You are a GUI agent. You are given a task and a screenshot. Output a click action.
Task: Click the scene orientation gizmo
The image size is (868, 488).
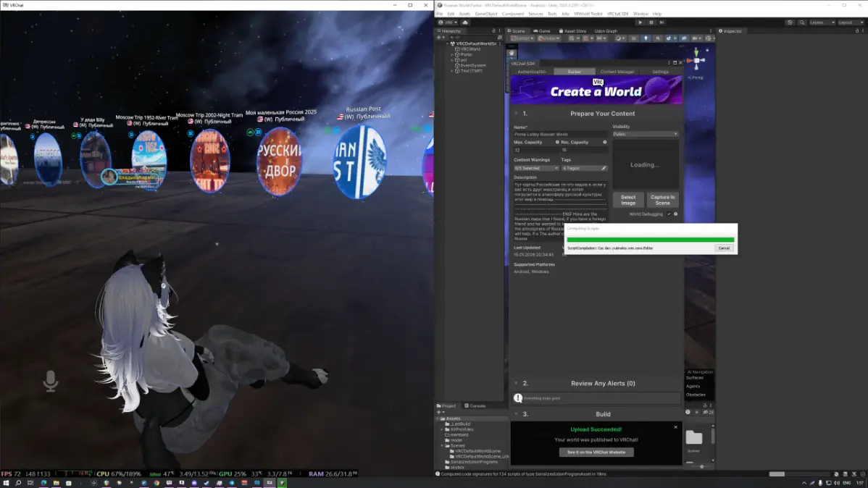click(x=696, y=60)
